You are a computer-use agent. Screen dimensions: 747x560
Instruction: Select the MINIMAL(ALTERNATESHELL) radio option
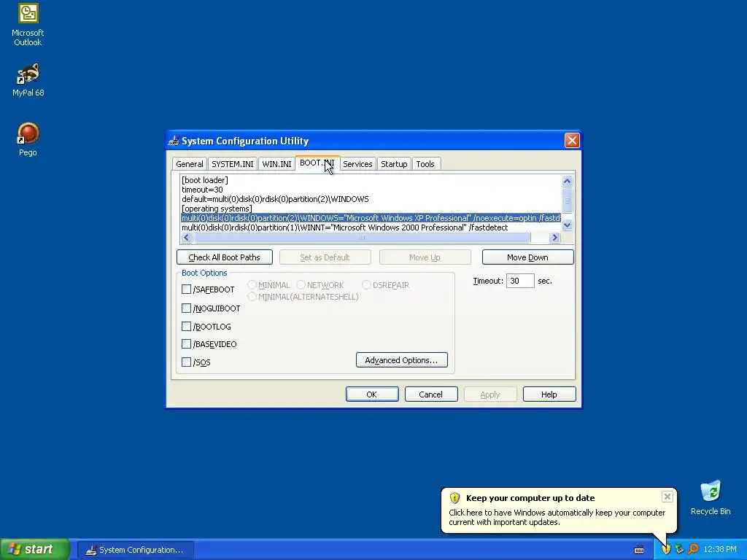pos(252,297)
